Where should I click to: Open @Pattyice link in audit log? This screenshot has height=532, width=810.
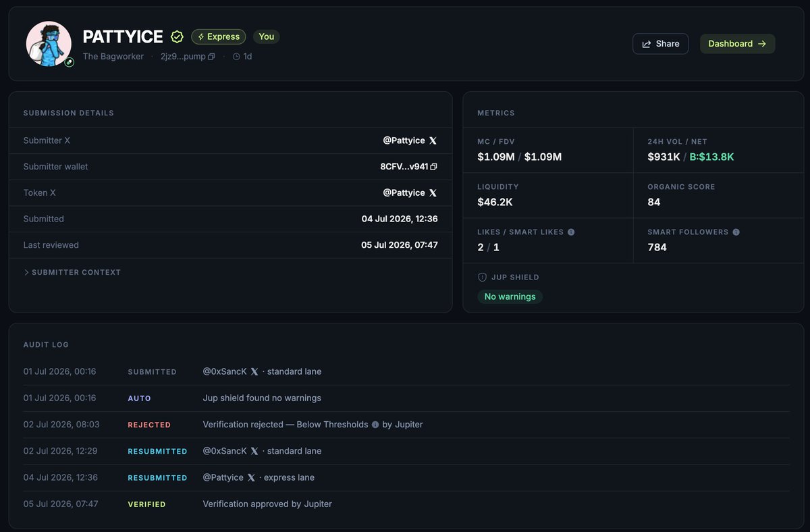point(223,477)
